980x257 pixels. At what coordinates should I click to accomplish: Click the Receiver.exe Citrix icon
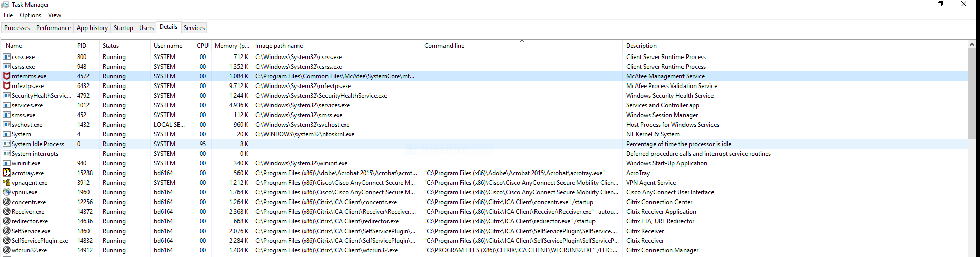point(7,212)
